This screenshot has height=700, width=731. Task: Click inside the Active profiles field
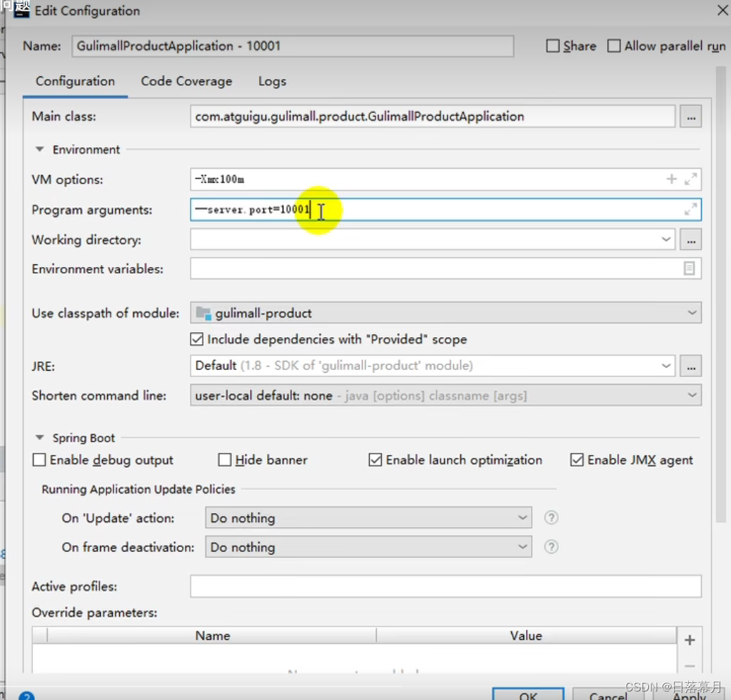click(428, 586)
